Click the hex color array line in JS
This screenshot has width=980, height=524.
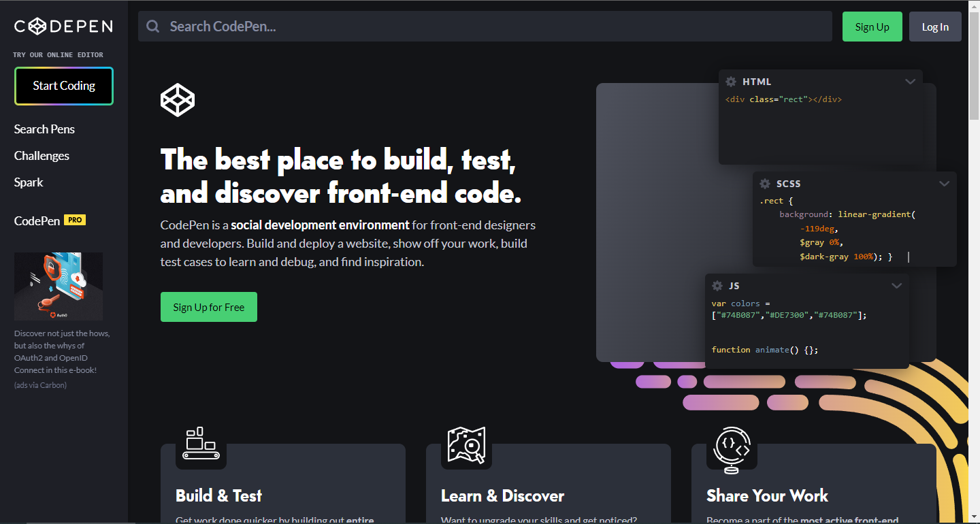point(789,315)
